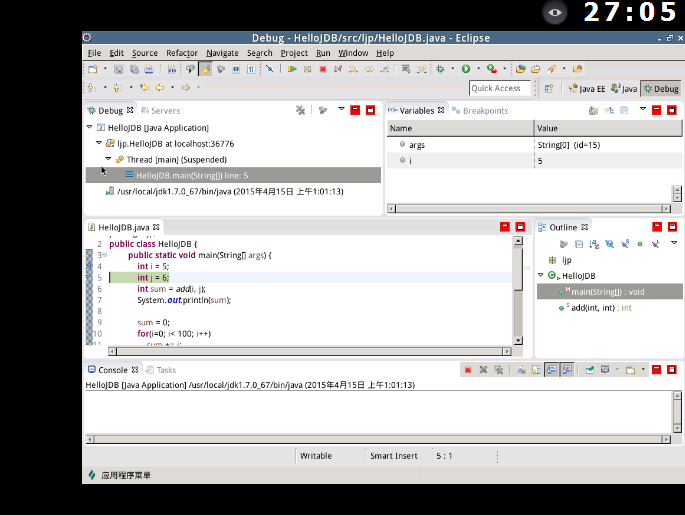Screen dimensions: 685x516
Task: Switch to Java EE perspective
Action: coord(587,89)
